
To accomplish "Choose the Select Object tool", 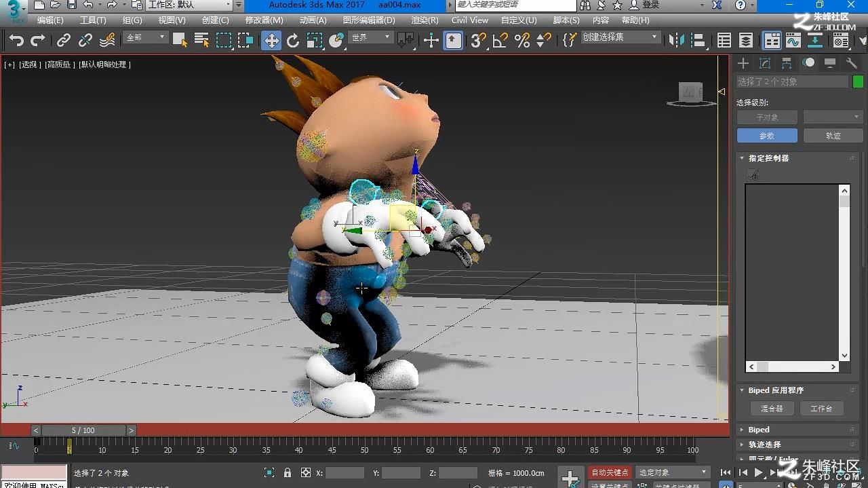I will [x=180, y=41].
